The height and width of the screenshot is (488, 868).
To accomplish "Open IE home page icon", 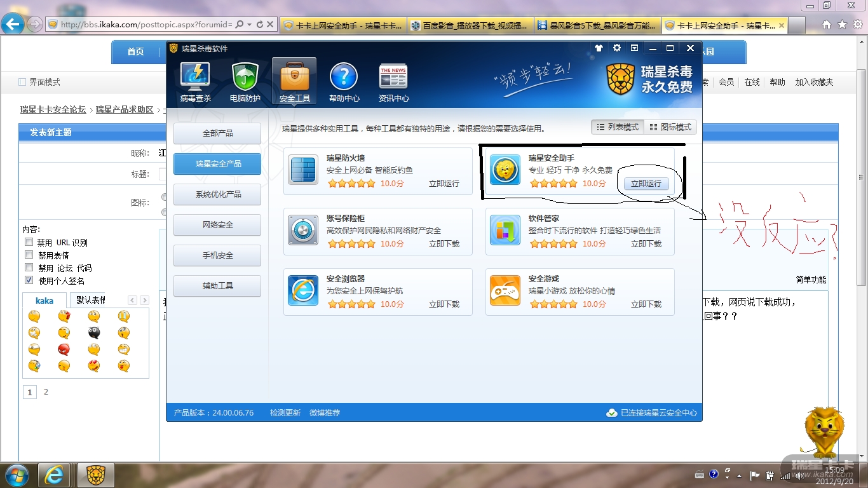I will [x=827, y=25].
